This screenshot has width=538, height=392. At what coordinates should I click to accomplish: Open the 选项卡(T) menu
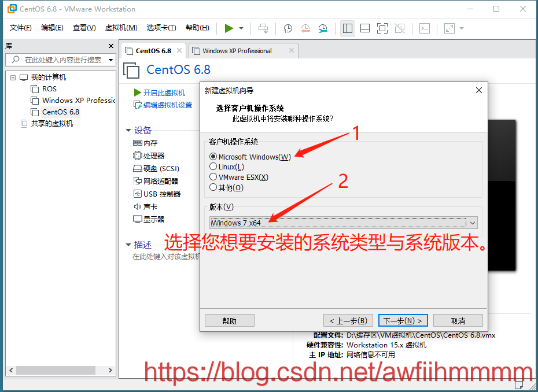161,28
